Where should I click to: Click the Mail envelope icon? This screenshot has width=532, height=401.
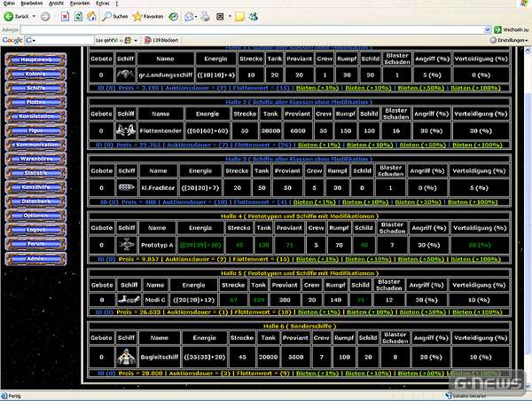pyautogui.click(x=189, y=16)
